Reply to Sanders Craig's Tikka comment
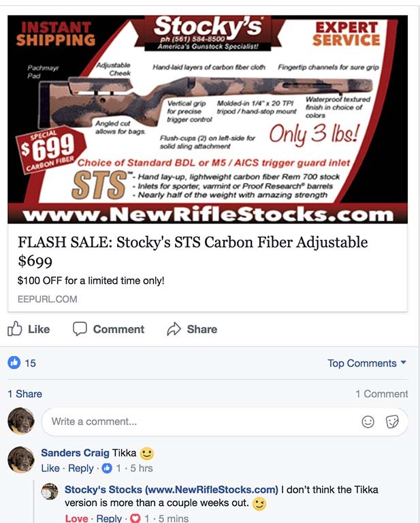 (x=81, y=469)
